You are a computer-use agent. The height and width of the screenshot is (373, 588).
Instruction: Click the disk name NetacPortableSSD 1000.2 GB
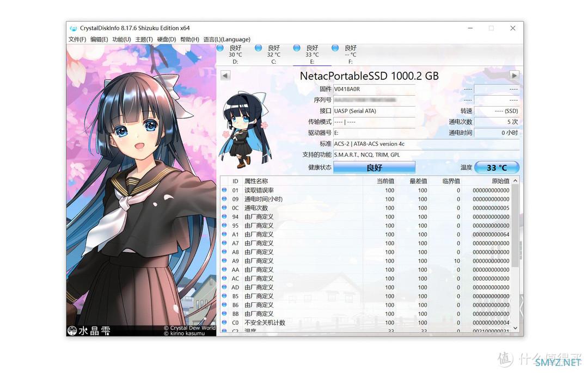tap(369, 76)
